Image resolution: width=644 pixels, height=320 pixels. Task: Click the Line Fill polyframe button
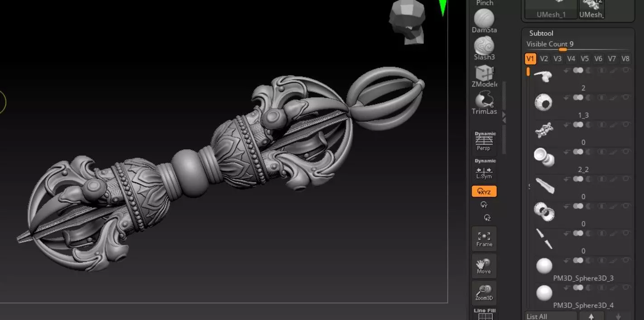[x=485, y=314]
